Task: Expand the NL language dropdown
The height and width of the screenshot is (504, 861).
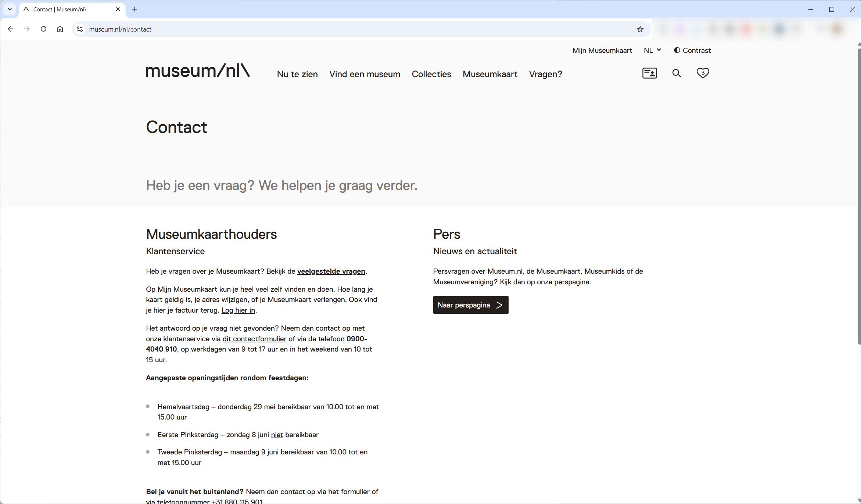Action: pos(652,50)
